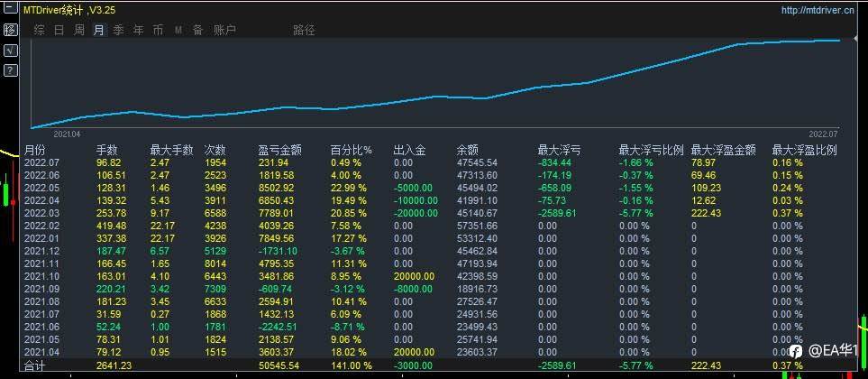Switch to the 日 daily tab
This screenshot has height=379, width=868.
pos(59,30)
